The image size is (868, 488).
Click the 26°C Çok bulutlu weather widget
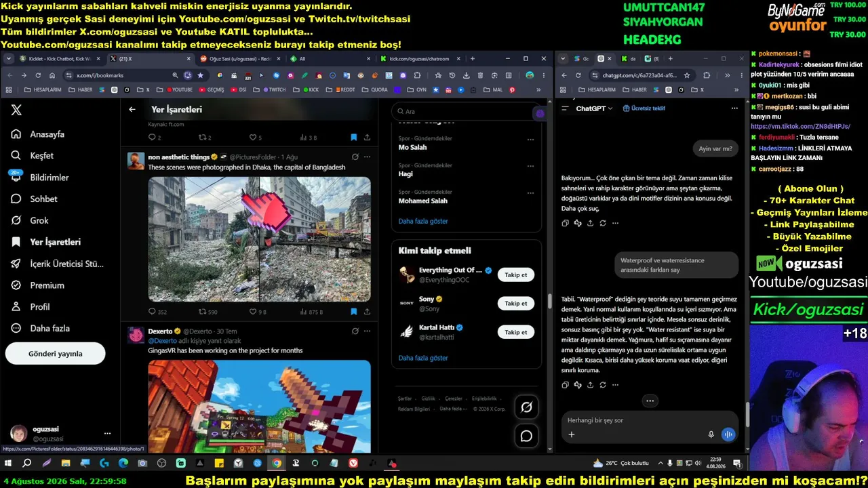(621, 463)
